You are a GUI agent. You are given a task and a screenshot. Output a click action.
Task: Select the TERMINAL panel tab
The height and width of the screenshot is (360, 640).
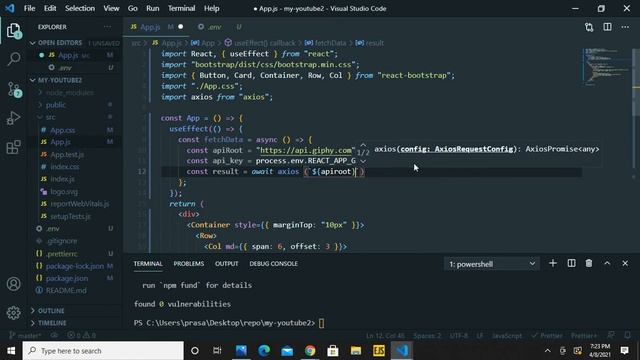[x=148, y=264]
